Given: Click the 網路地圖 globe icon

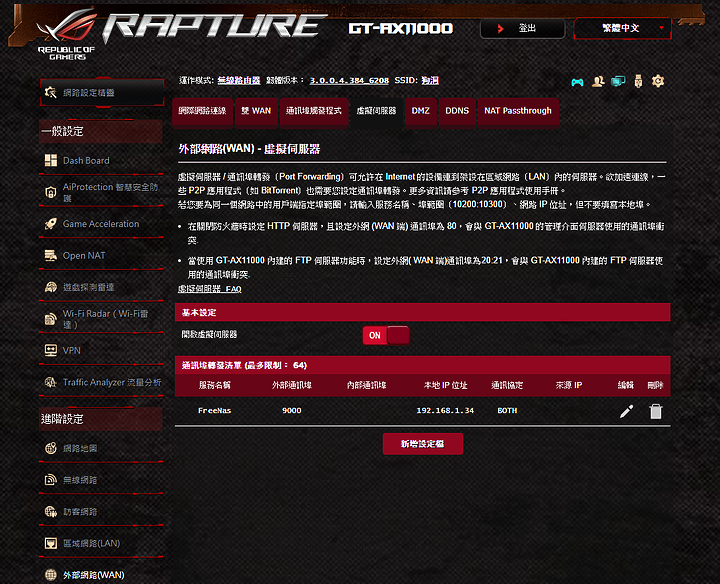Looking at the screenshot, I should pos(51,448).
